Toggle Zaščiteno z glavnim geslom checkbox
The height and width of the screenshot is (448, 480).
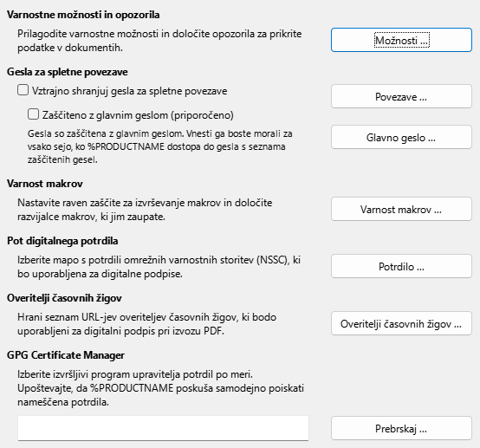tap(34, 114)
